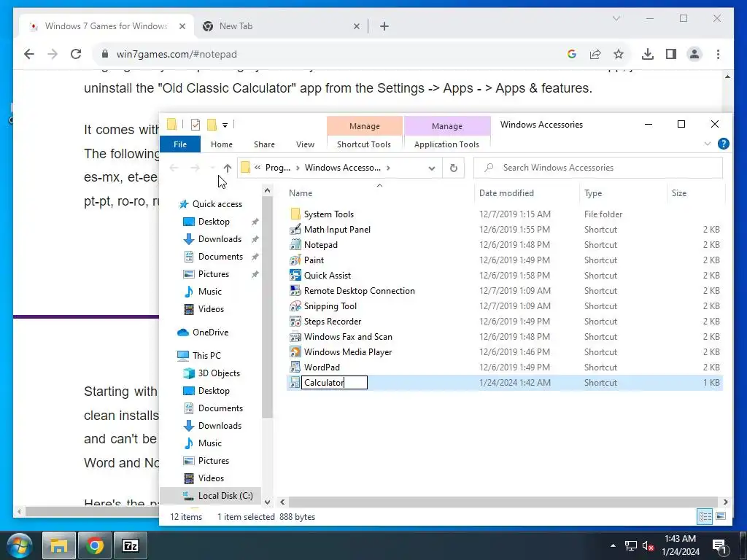This screenshot has width=747, height=560.
Task: Click the Calculator shortcut icon
Action: click(295, 382)
